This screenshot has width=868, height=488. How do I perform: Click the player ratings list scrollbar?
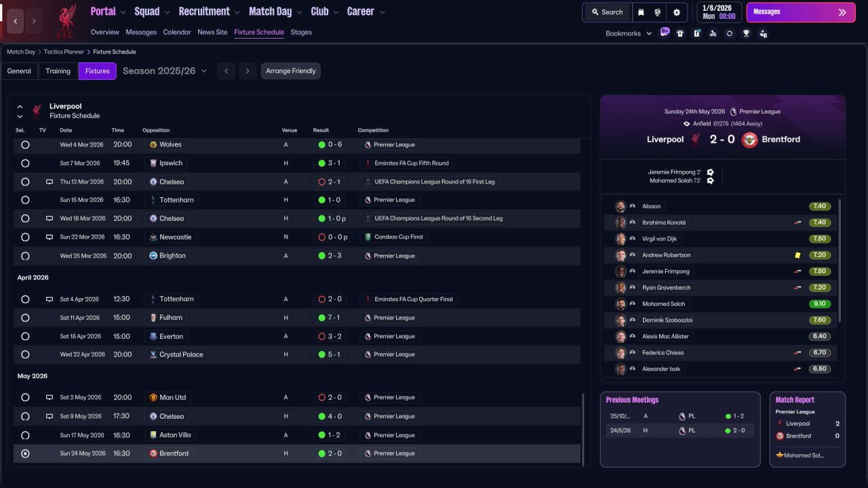[x=840, y=261]
